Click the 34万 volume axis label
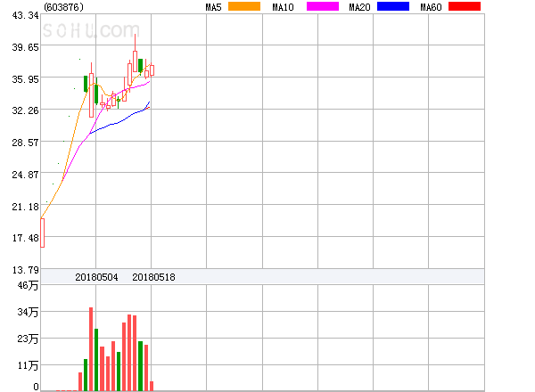This screenshot has width=535, height=392. coord(28,312)
